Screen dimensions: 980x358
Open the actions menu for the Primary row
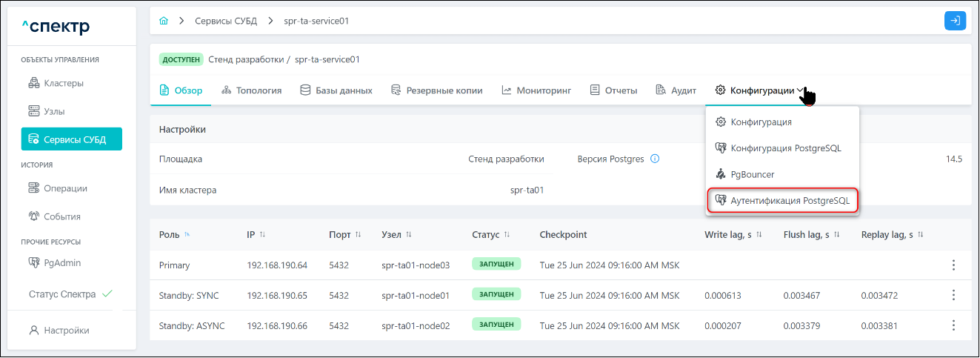point(953,265)
